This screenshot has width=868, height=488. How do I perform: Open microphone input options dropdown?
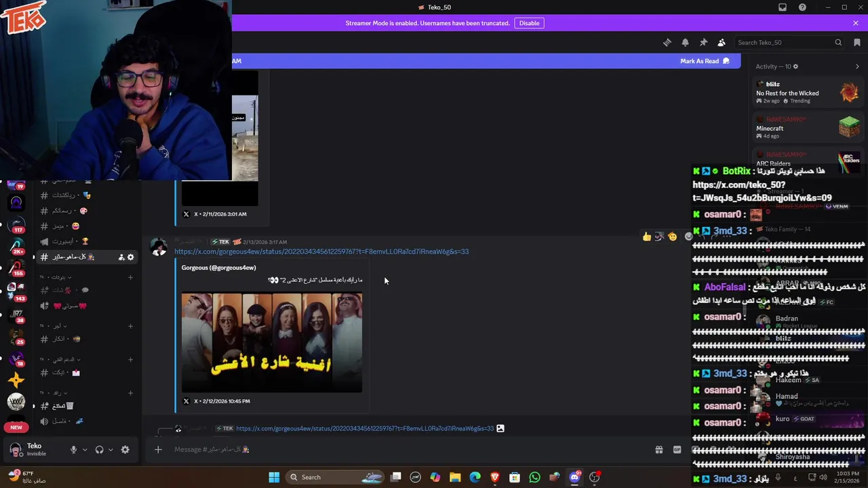click(85, 449)
